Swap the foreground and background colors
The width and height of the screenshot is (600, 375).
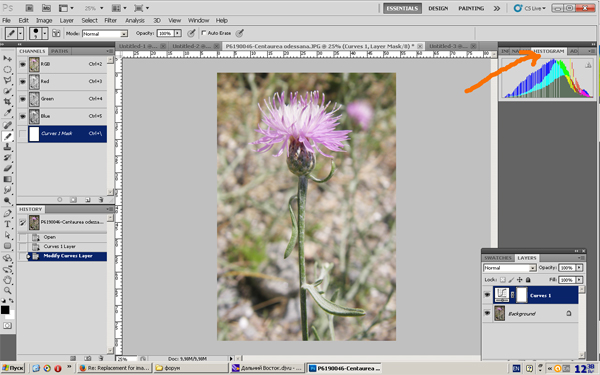point(11,301)
